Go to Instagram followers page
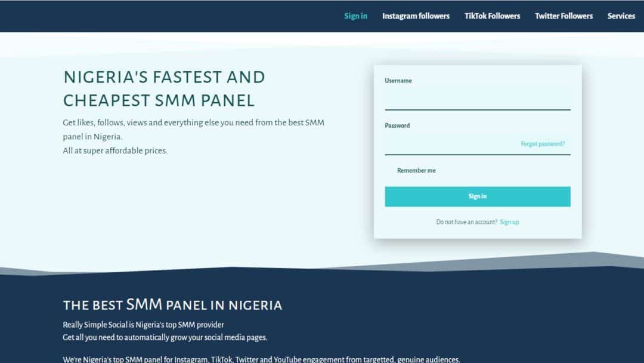The height and width of the screenshot is (363, 644). click(416, 16)
